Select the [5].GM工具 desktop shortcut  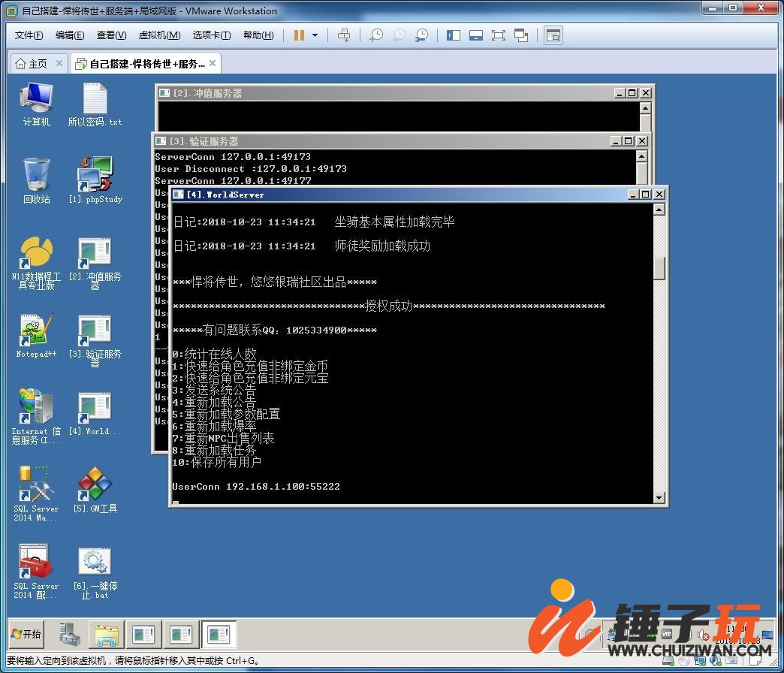[x=95, y=490]
